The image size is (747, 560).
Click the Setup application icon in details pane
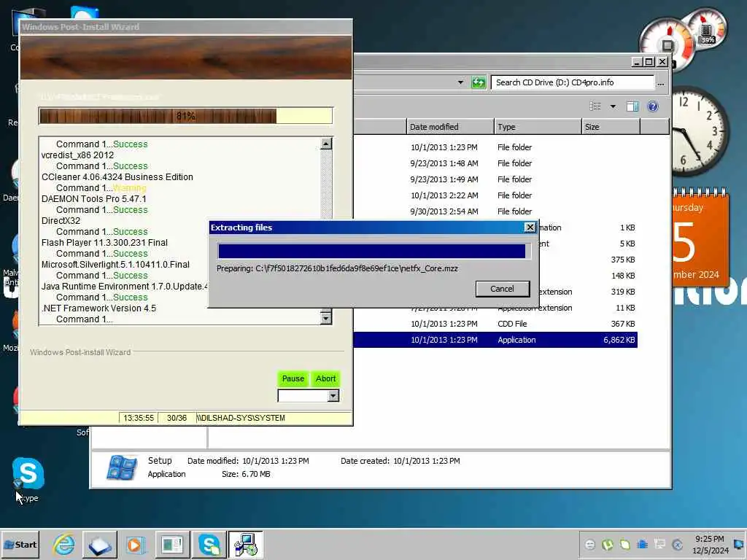click(122, 467)
